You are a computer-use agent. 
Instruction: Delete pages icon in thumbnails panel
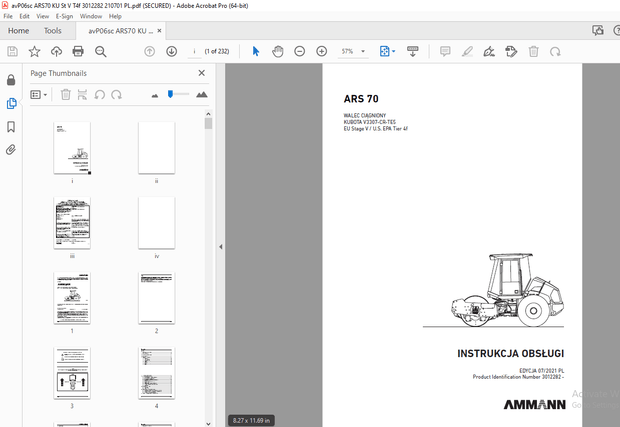[66, 94]
